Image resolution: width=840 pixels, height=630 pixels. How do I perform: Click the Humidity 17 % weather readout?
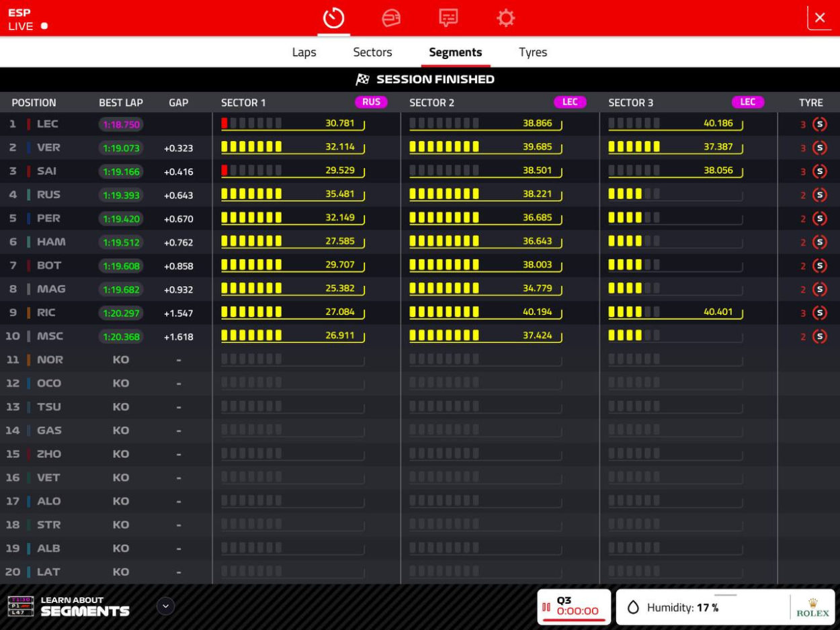click(x=683, y=608)
